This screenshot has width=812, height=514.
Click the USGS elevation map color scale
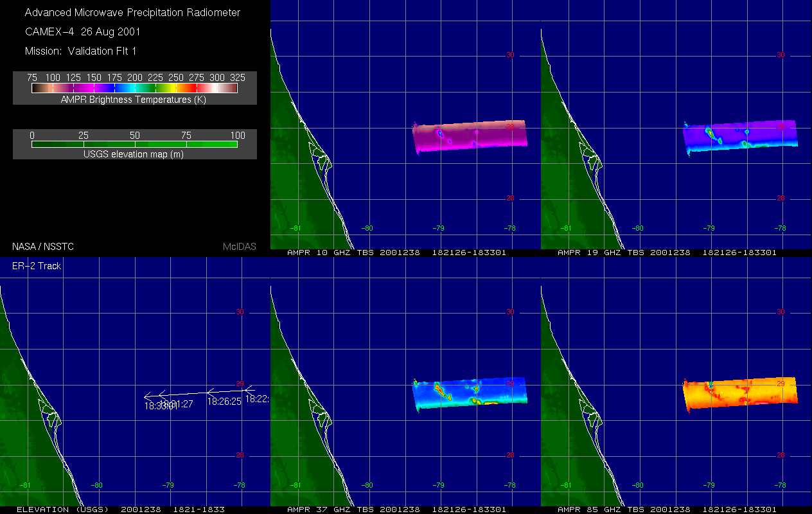[134, 144]
